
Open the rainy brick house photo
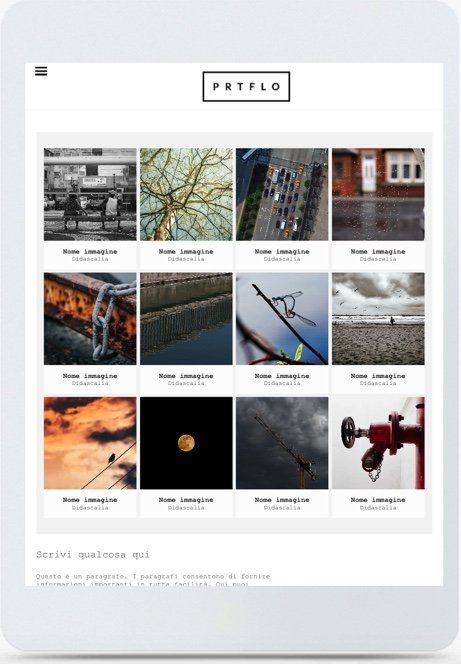[x=378, y=194]
